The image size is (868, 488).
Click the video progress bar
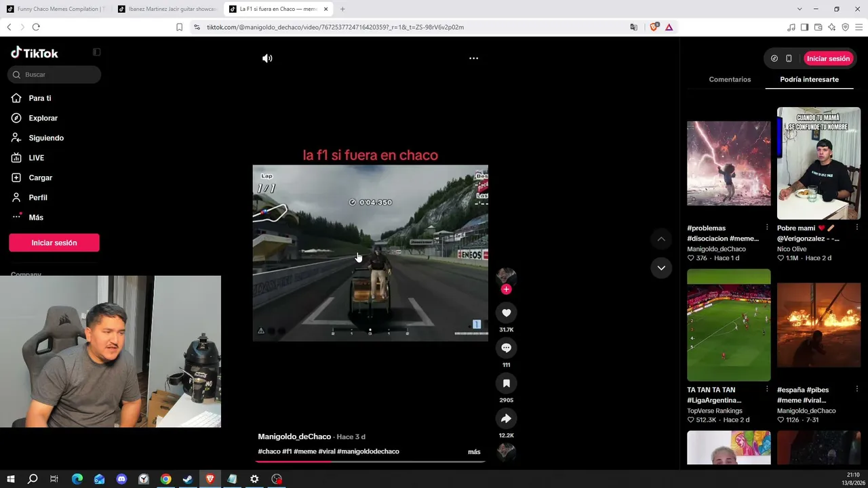click(x=370, y=462)
